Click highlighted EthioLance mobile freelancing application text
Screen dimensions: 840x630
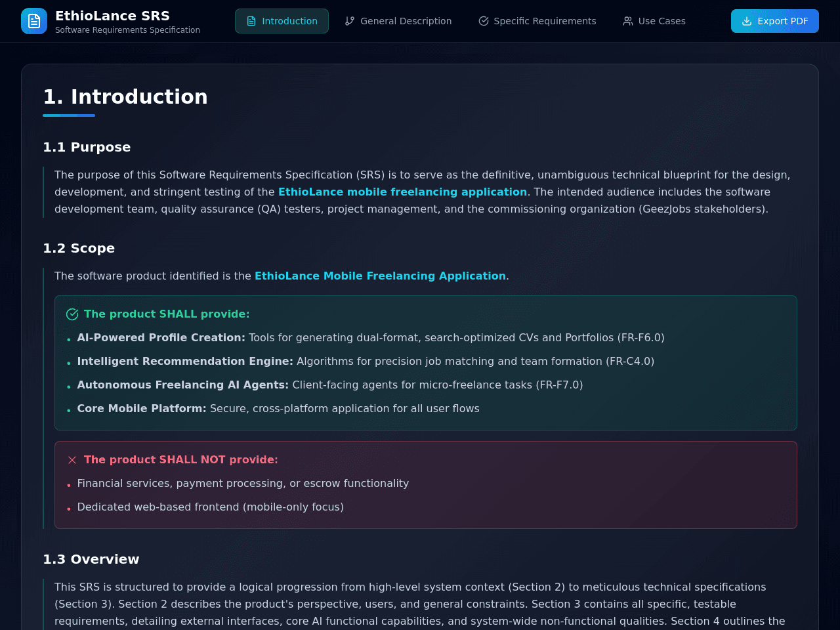pyautogui.click(x=402, y=192)
